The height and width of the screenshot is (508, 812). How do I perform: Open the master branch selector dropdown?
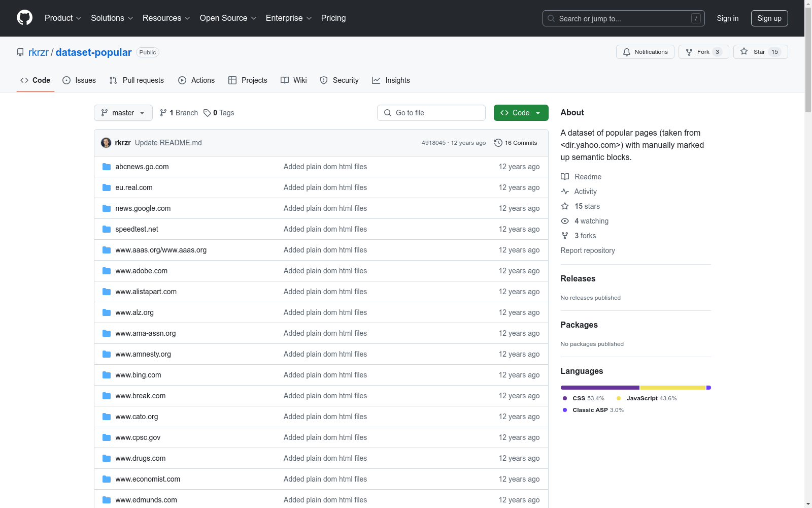123,113
